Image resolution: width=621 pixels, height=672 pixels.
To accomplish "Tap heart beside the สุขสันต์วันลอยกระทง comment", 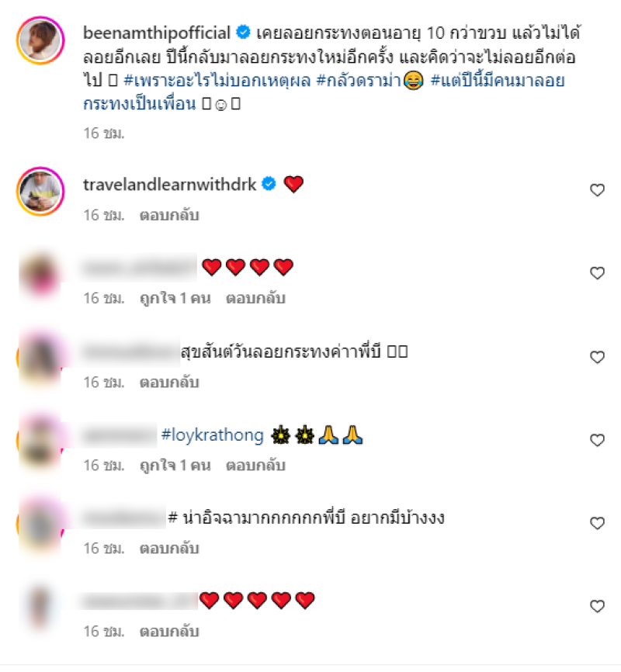I will 597,357.
